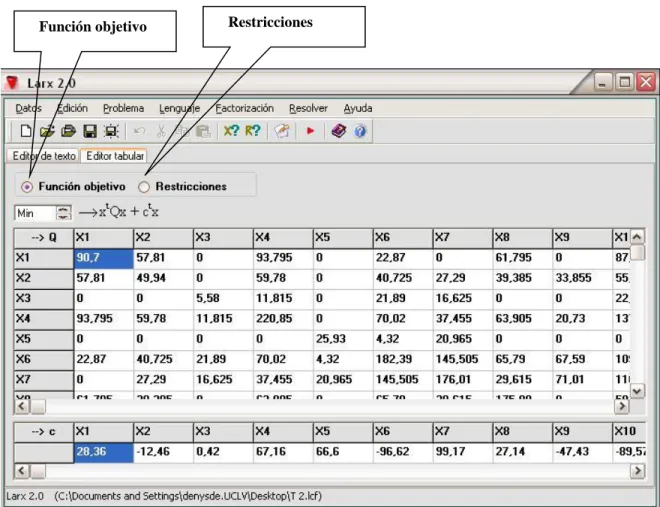Open the purple help book icon

(339, 131)
